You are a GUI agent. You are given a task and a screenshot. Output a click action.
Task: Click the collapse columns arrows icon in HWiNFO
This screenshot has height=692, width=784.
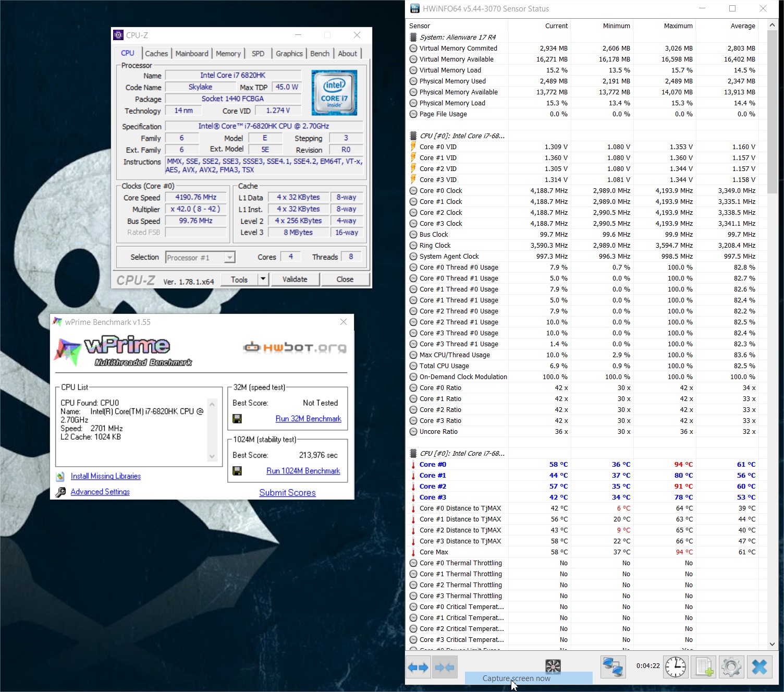click(444, 667)
